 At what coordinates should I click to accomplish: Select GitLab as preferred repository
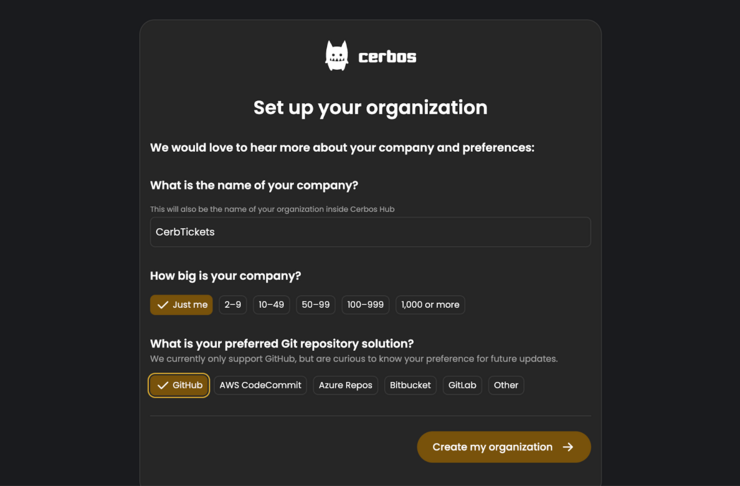462,385
